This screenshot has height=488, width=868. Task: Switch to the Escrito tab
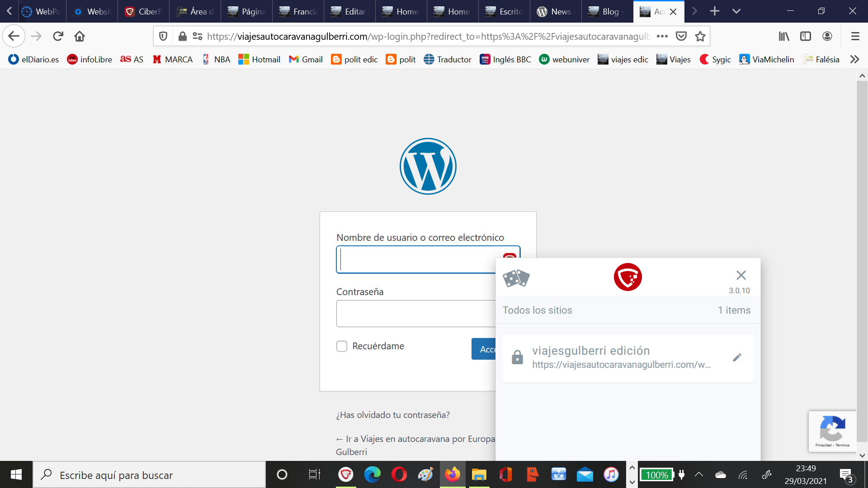click(505, 11)
